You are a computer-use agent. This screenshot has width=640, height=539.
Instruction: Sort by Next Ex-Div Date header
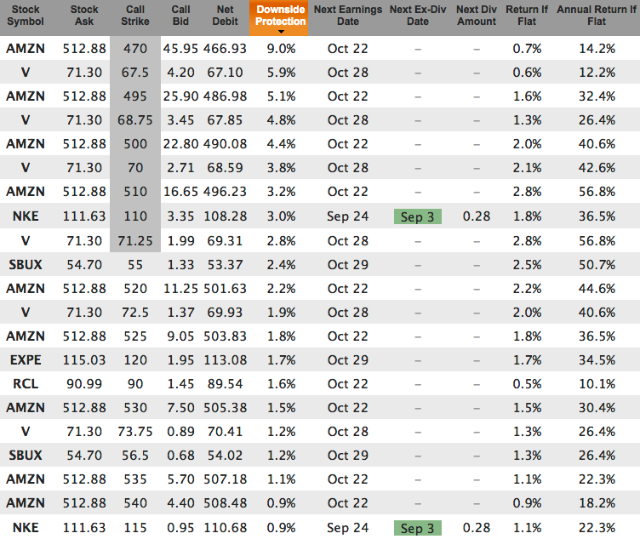[418, 16]
